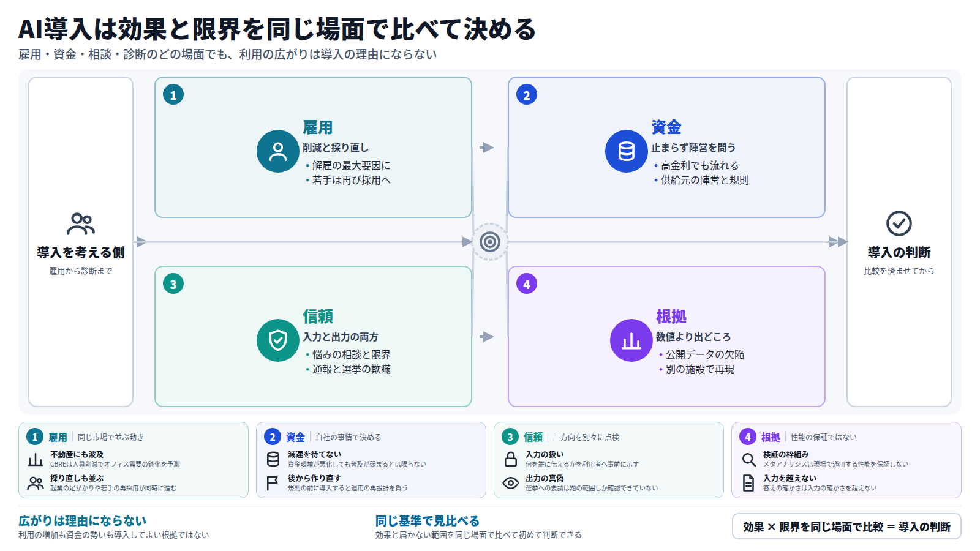Viewport: 980px width, 551px height.
Task: Click the central target icon
Action: point(490,242)
